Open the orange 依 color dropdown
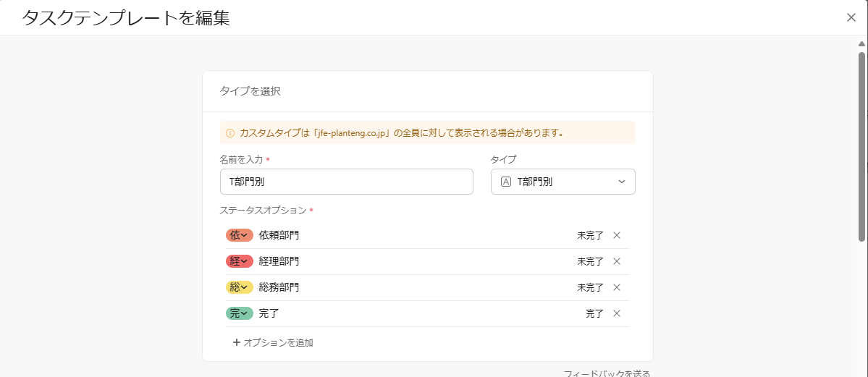Viewport: 868px width, 377px height. coord(239,235)
